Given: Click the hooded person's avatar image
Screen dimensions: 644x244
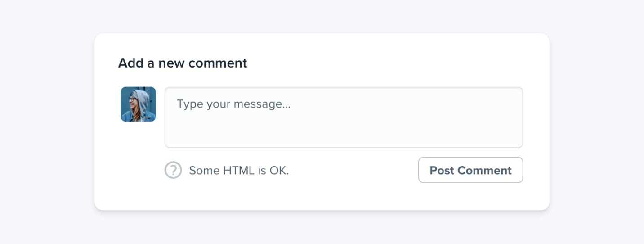Looking at the screenshot, I should 138,104.
